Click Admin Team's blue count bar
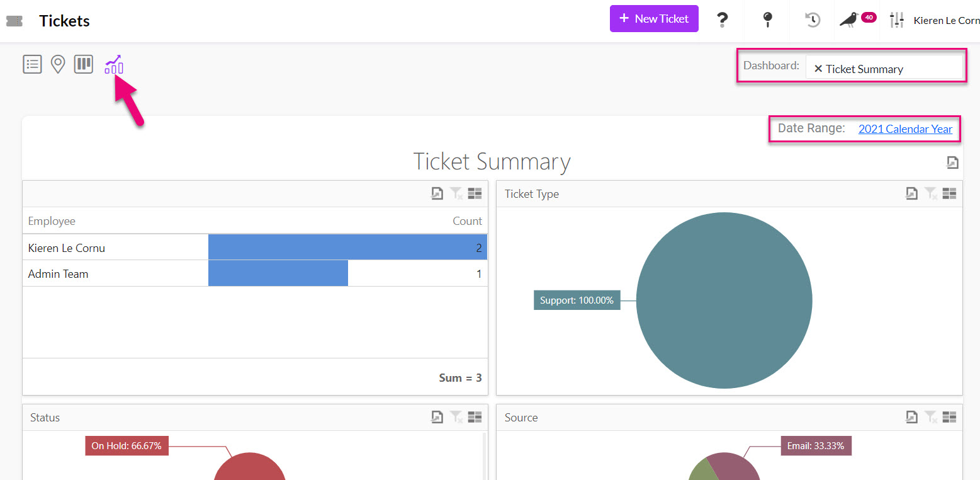 [x=278, y=273]
